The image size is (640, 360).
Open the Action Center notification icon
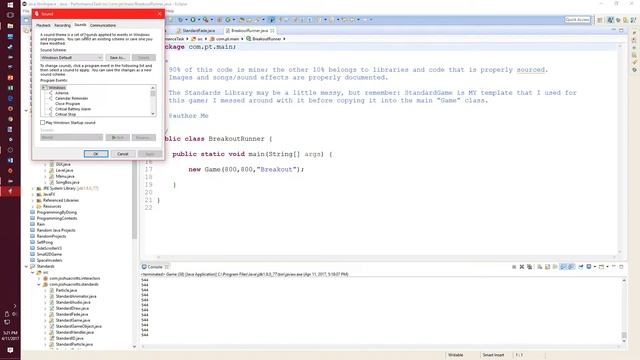[10, 350]
